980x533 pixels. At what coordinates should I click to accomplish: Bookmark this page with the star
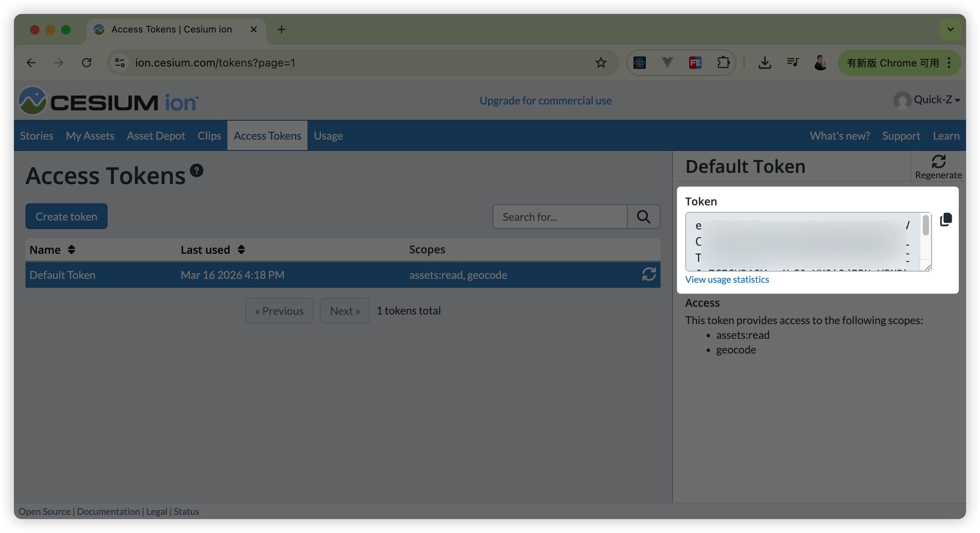pyautogui.click(x=601, y=63)
